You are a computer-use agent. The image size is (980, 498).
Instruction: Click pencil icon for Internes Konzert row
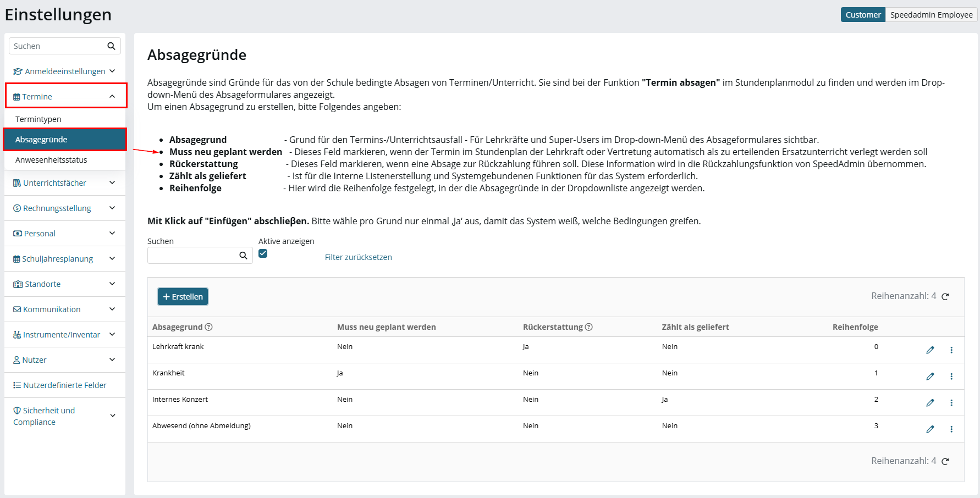click(x=930, y=403)
